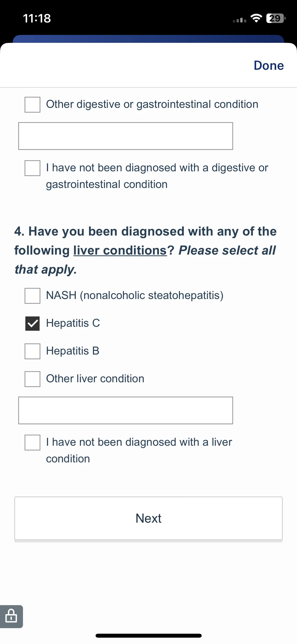Tick the Other digestive or gastrointestinal condition checkbox
This screenshot has width=297, height=644.
32,104
